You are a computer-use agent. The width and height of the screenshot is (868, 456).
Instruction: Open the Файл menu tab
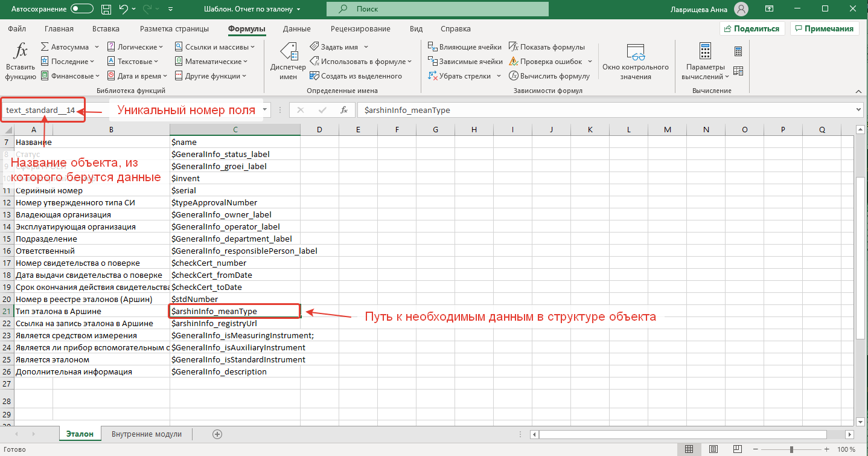[17, 29]
